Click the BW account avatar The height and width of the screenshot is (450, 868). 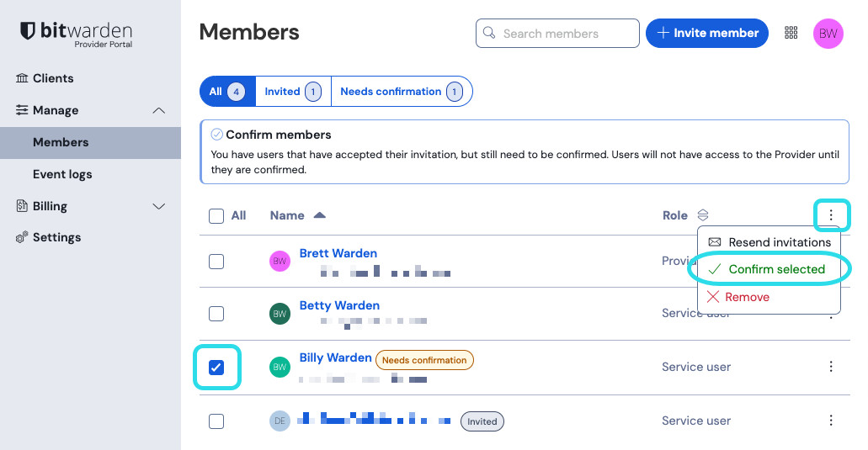coord(828,34)
